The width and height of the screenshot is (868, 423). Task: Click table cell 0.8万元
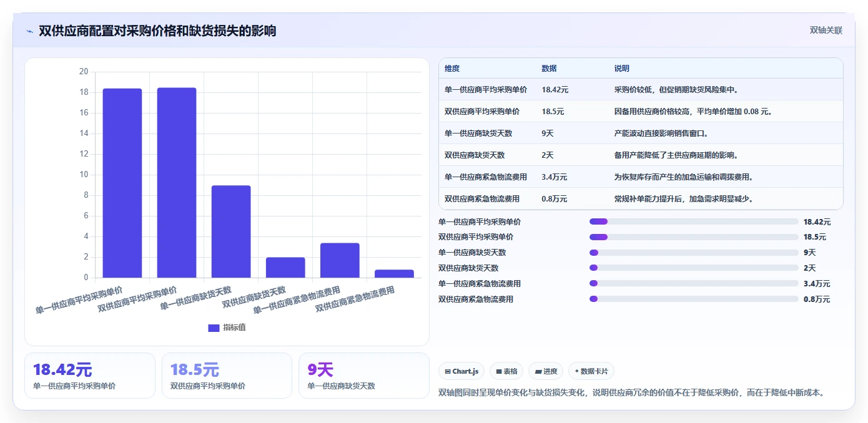(x=555, y=199)
